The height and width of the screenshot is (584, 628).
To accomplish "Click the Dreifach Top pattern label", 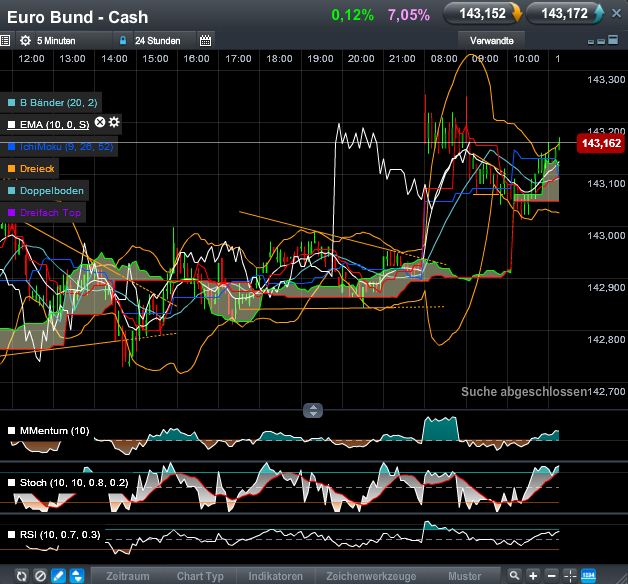I will [50, 213].
